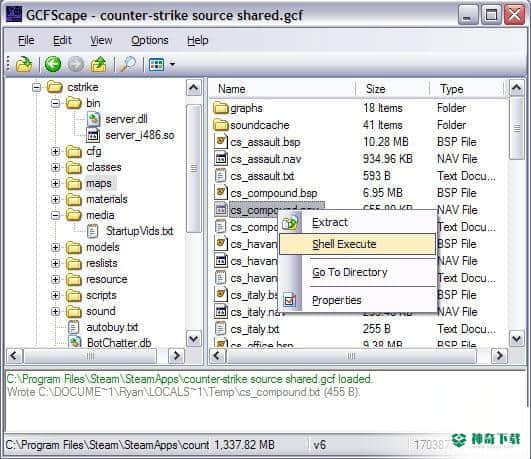
Task: Click the file list scroll up arrow
Action: tap(516, 88)
